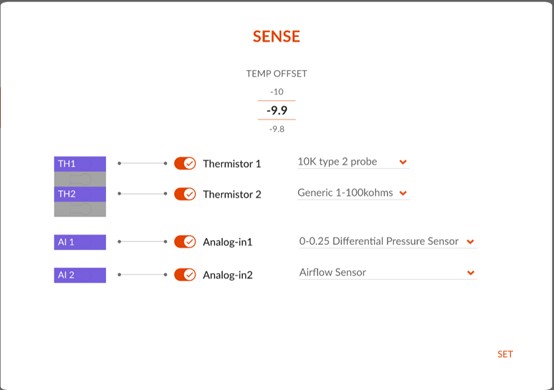
Task: Select -10 in the temp offset picker
Action: tap(277, 92)
